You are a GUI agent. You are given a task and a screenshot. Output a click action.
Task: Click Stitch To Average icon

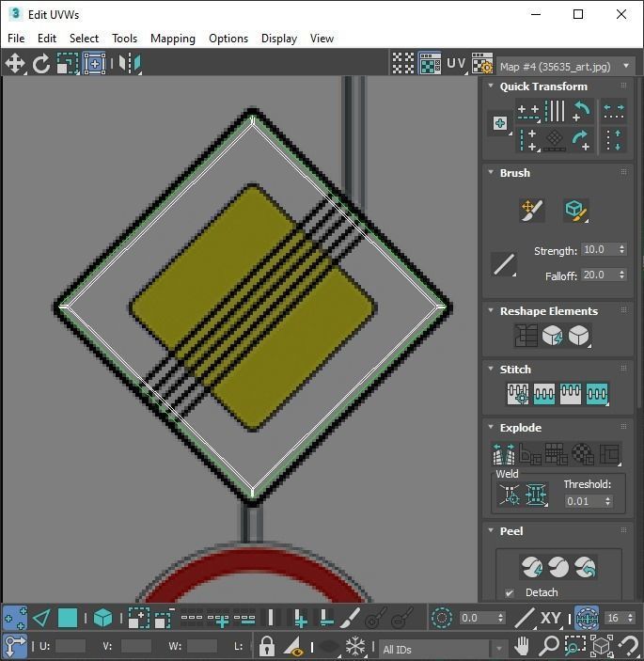(543, 394)
